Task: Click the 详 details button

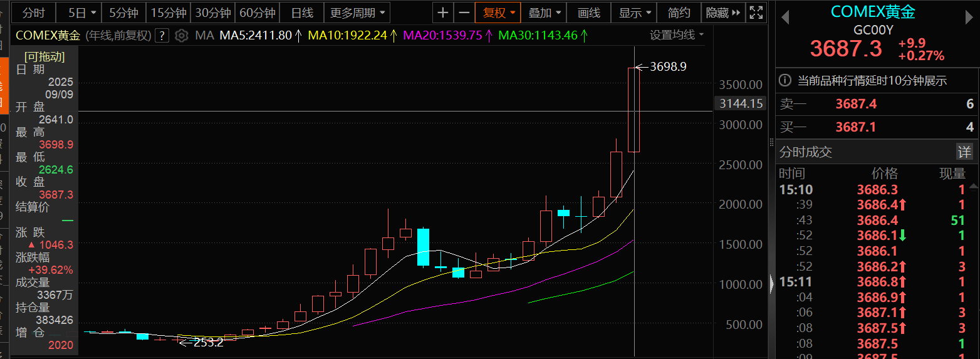Action: (964, 152)
